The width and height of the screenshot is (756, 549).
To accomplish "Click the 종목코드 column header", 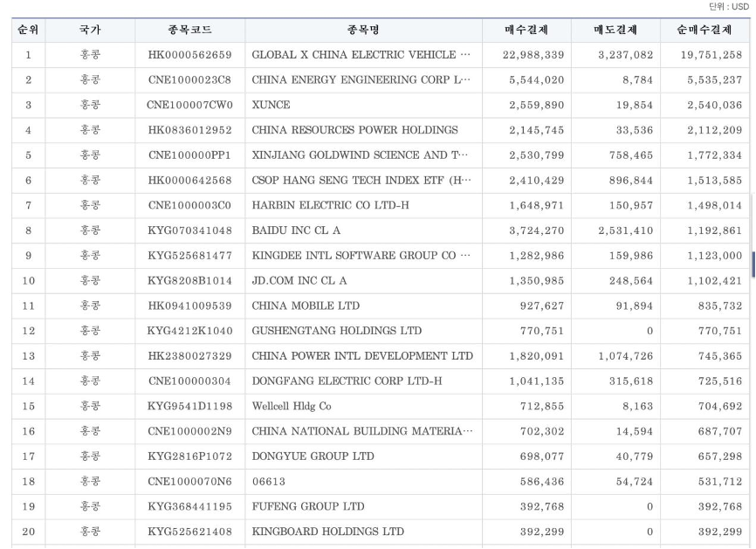I will click(x=189, y=30).
